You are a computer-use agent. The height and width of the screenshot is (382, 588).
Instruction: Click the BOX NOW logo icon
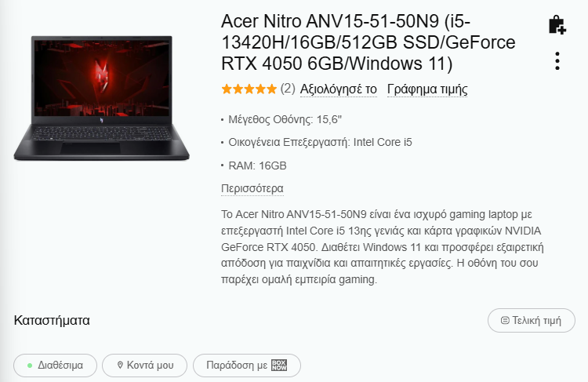279,365
